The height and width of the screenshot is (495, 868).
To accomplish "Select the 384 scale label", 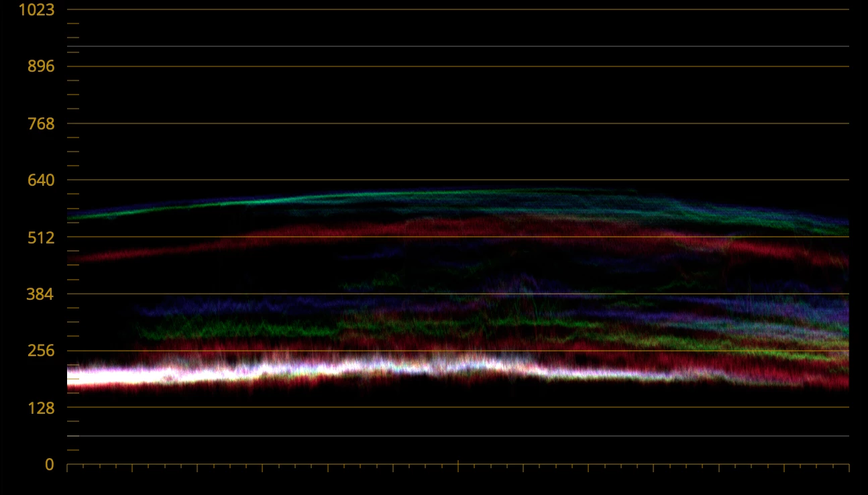I will click(40, 294).
